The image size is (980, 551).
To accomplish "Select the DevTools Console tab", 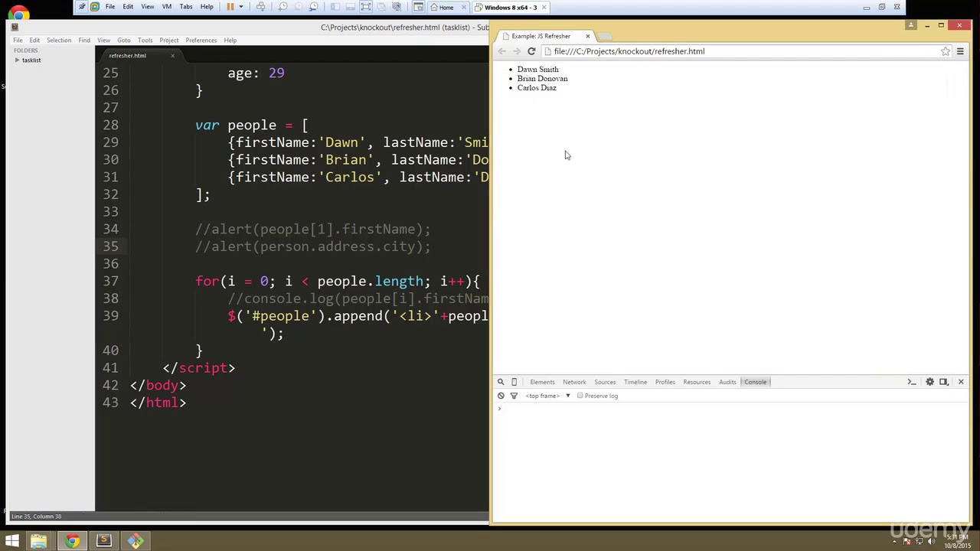I will coord(755,382).
